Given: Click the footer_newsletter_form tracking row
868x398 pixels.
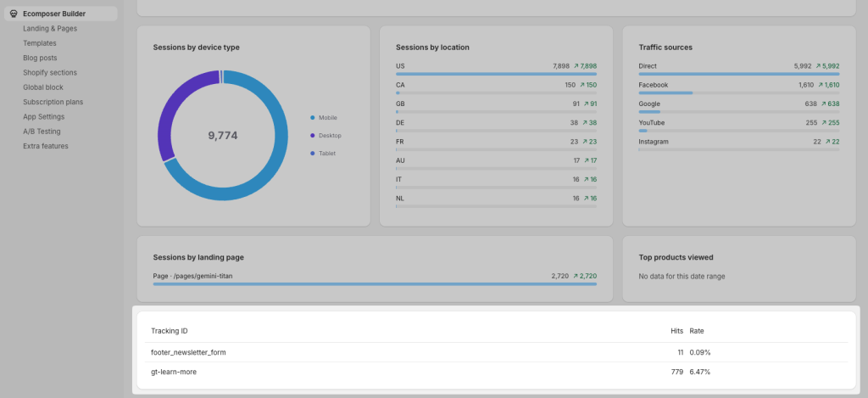Looking at the screenshot, I should coord(188,352).
